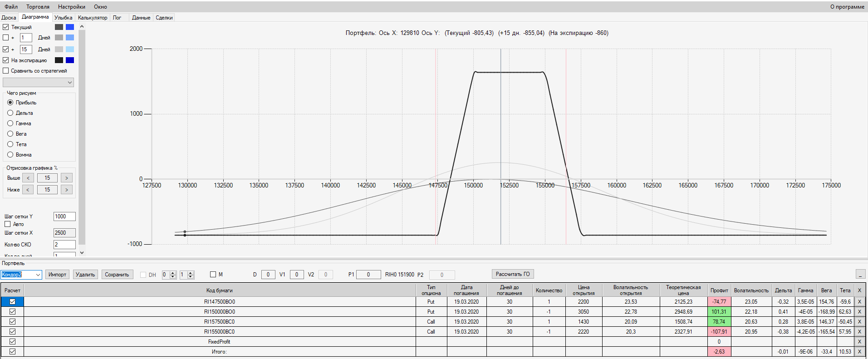Open the Файл menu
This screenshot has width=868, height=359.
[x=11, y=7]
